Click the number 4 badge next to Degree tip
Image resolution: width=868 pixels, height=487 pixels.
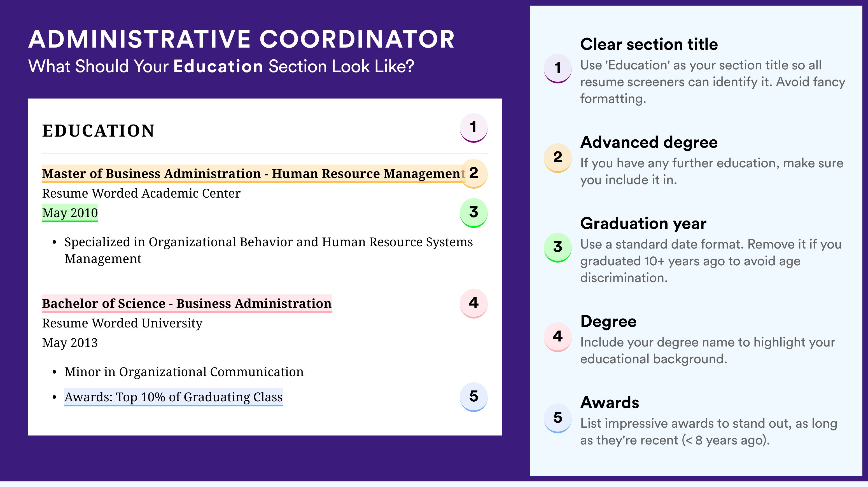pyautogui.click(x=558, y=337)
